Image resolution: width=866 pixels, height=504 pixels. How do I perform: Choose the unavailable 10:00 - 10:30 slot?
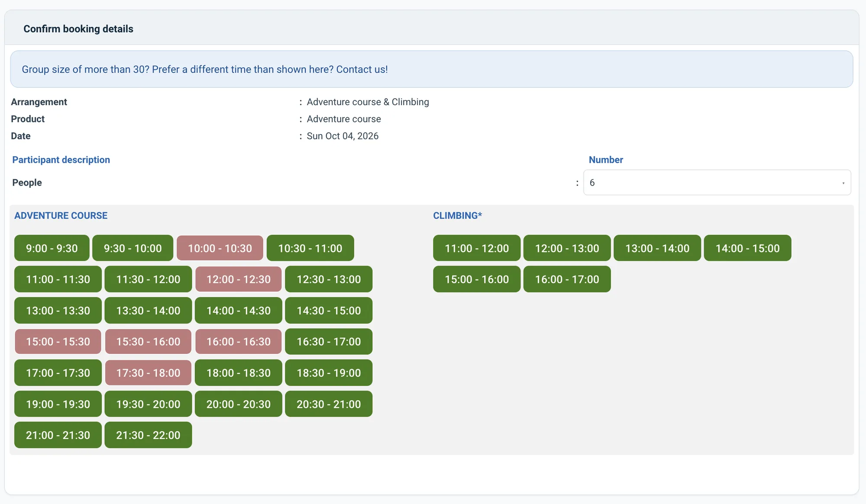[x=220, y=248]
